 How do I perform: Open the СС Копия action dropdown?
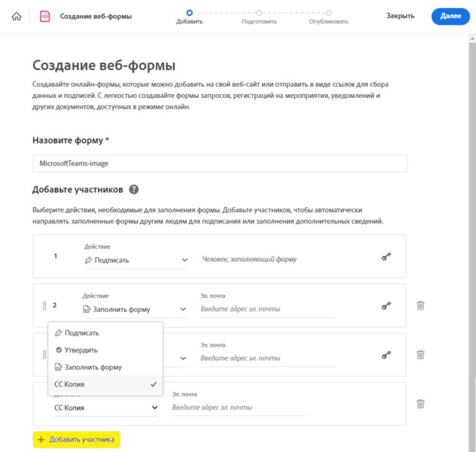tap(105, 407)
